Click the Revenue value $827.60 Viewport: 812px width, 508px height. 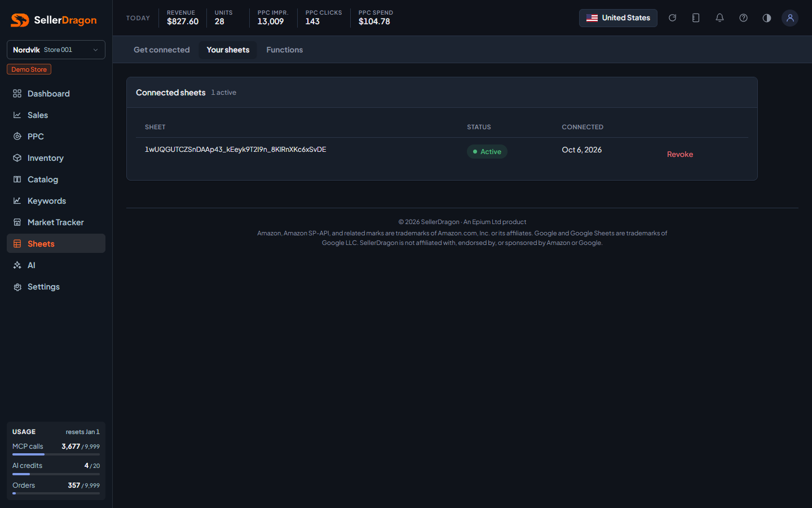pyautogui.click(x=183, y=21)
